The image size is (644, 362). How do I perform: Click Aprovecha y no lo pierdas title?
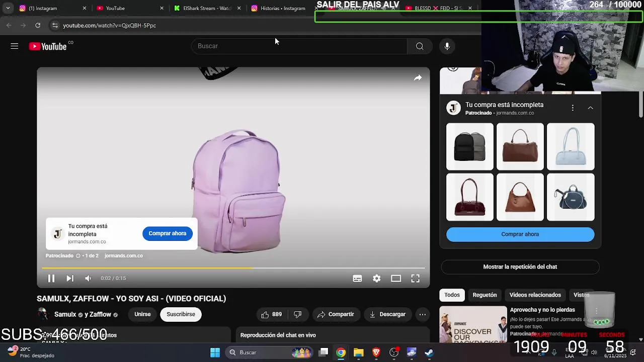pos(542,310)
